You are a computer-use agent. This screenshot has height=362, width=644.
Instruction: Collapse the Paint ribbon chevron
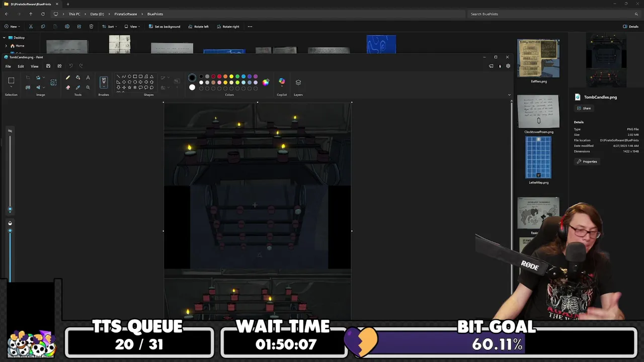(x=509, y=95)
